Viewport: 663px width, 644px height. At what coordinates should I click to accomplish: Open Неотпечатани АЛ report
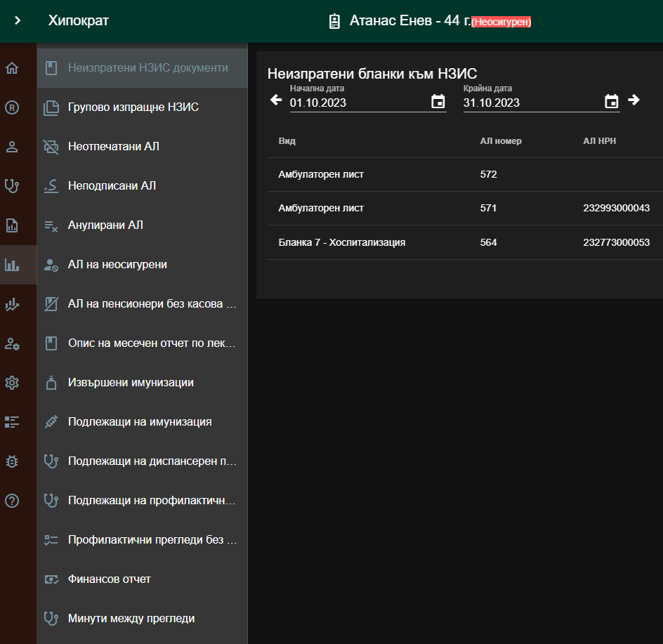point(142,147)
